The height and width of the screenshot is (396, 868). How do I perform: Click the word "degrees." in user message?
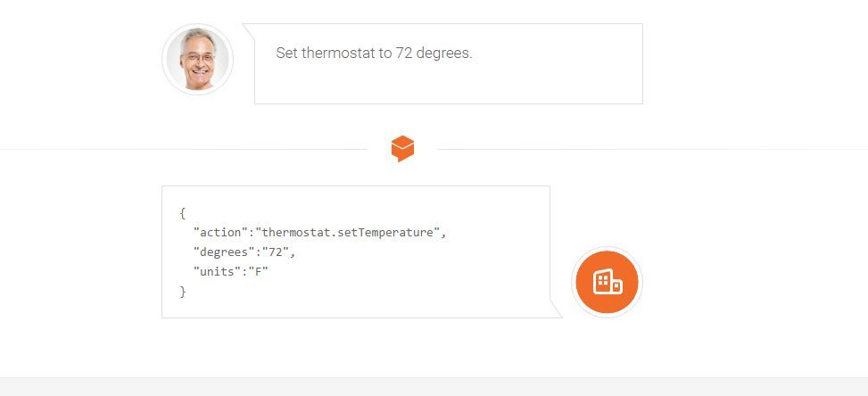point(444,54)
